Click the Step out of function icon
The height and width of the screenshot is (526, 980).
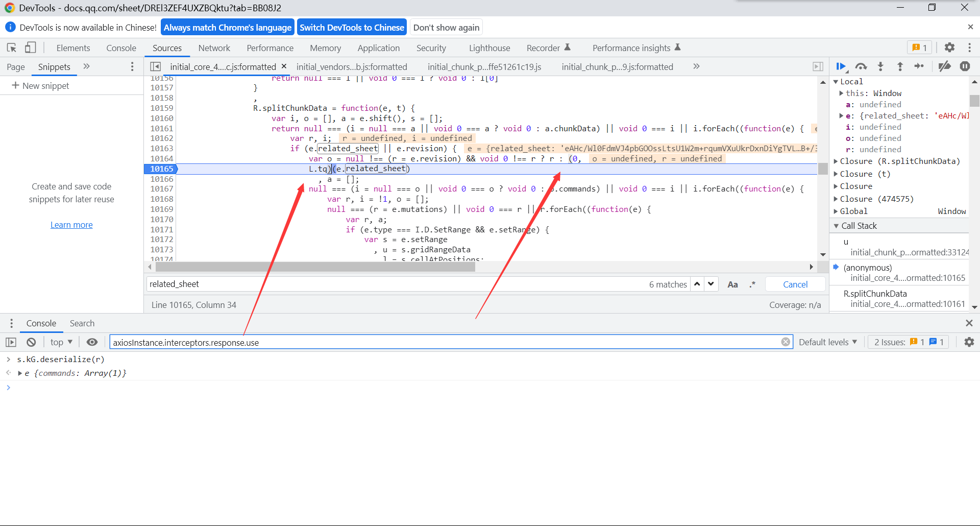[900, 66]
